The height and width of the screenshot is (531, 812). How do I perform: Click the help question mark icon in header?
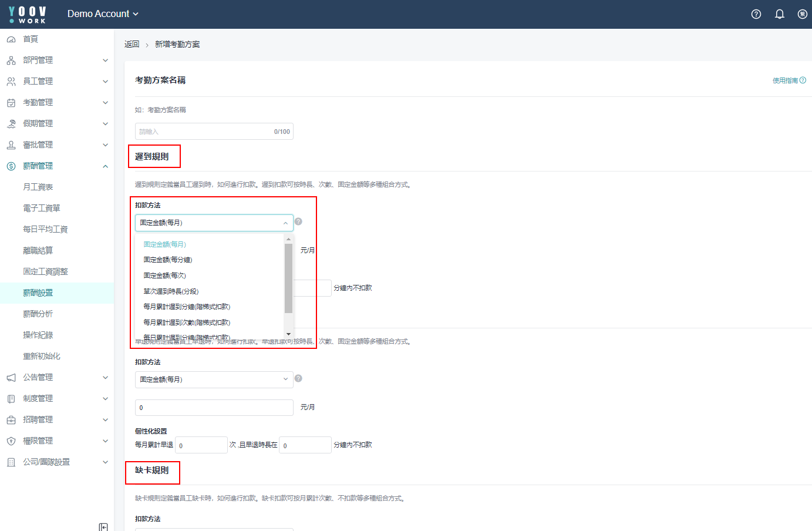coord(756,14)
